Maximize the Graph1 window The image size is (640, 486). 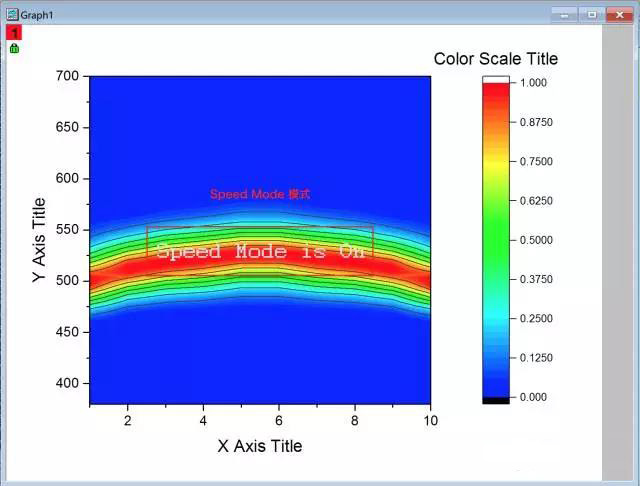pos(592,15)
